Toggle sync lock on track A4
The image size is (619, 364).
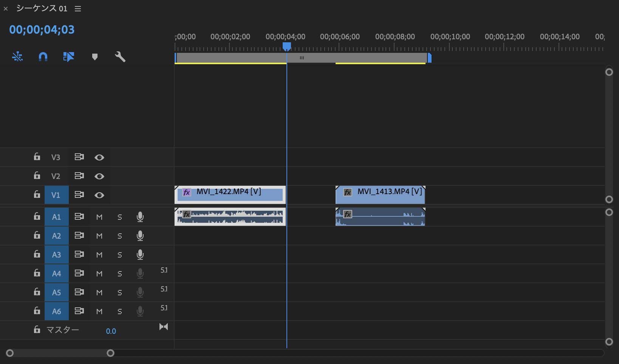pyautogui.click(x=79, y=273)
